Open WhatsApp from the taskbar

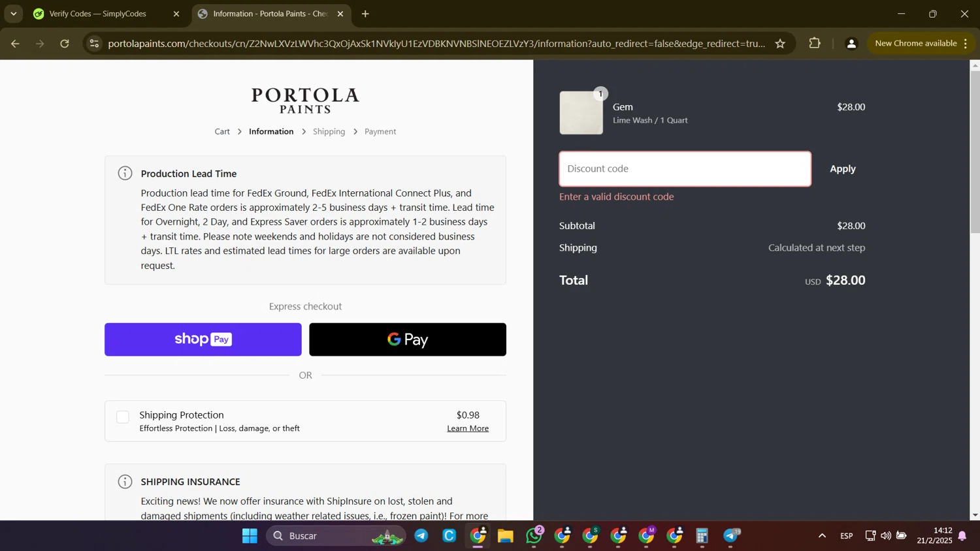[534, 536]
